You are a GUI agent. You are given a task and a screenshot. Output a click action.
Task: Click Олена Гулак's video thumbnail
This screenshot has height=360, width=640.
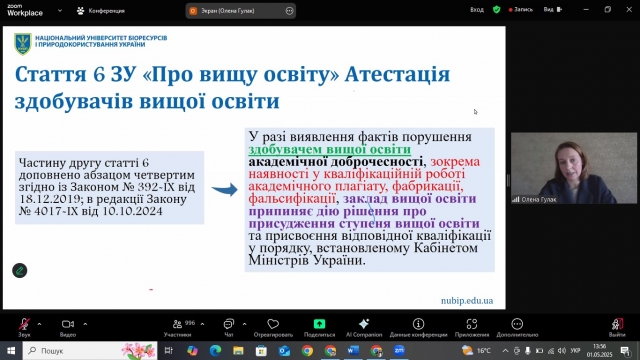pos(573,168)
